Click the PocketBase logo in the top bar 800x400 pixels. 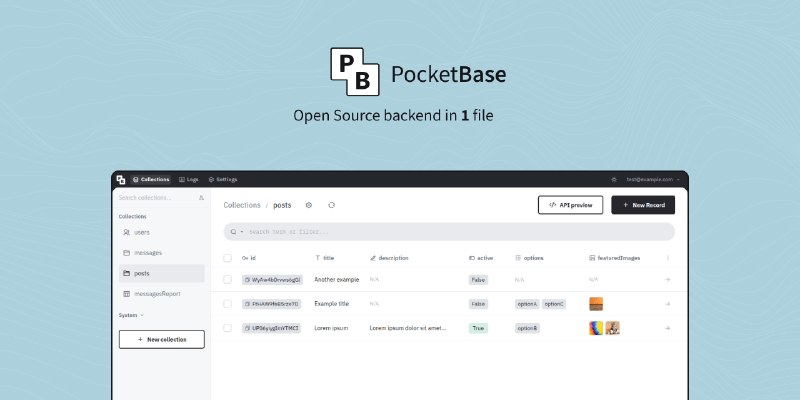coord(121,180)
